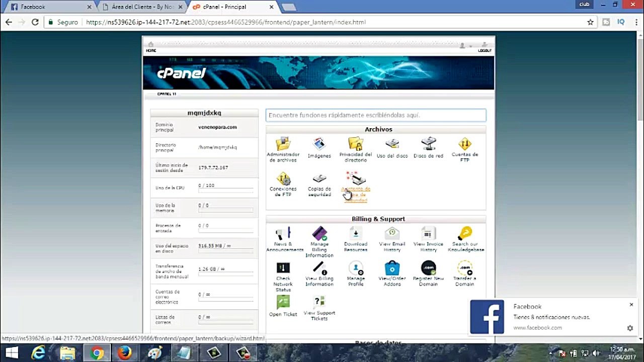
Task: Open Check Network Status
Action: click(x=283, y=267)
